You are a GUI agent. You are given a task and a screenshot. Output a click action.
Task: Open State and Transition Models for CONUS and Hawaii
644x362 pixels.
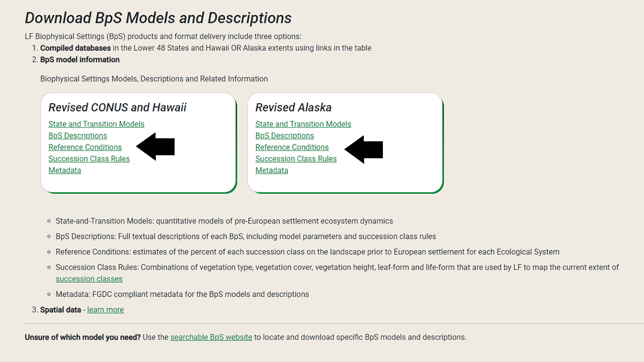tap(96, 124)
